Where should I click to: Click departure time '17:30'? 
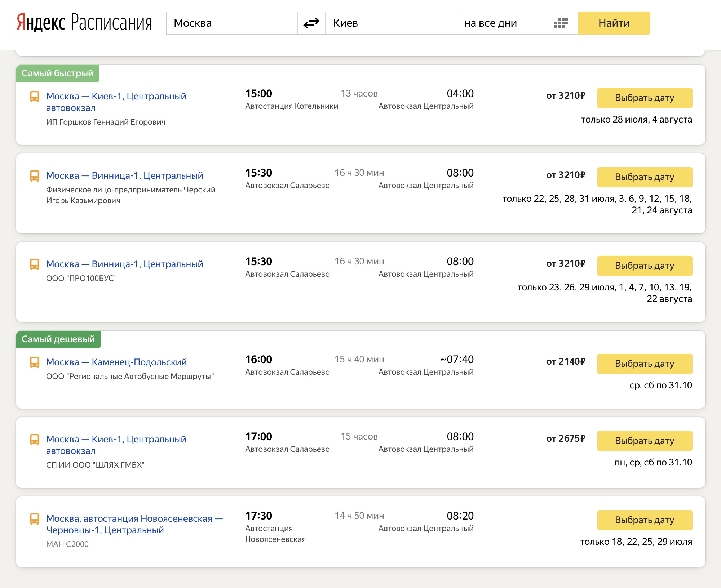point(259,516)
